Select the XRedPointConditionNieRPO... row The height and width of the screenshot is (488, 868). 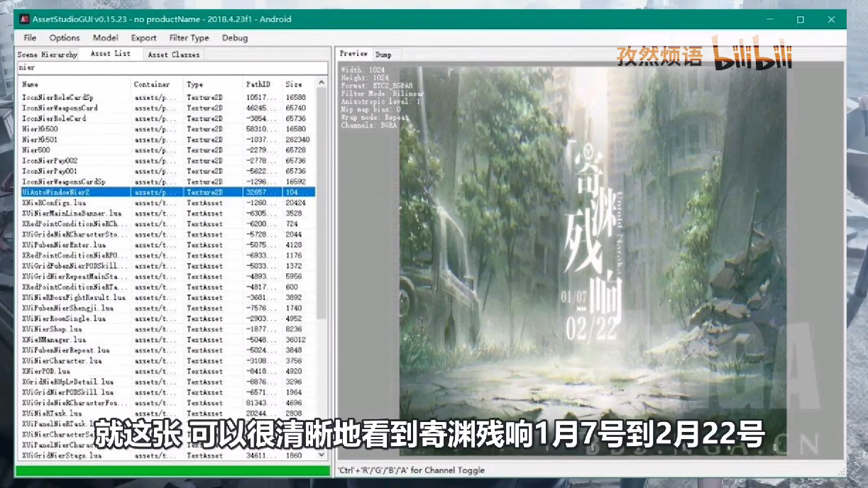pos(167,255)
